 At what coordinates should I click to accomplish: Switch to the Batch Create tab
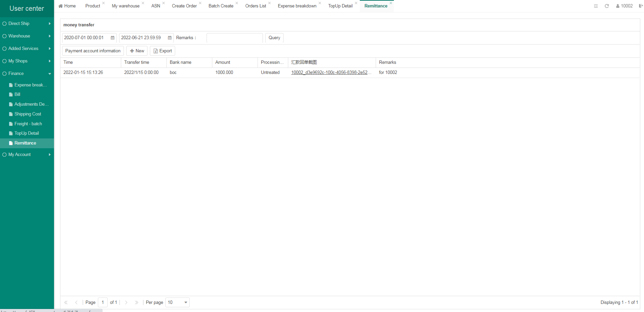pyautogui.click(x=221, y=6)
